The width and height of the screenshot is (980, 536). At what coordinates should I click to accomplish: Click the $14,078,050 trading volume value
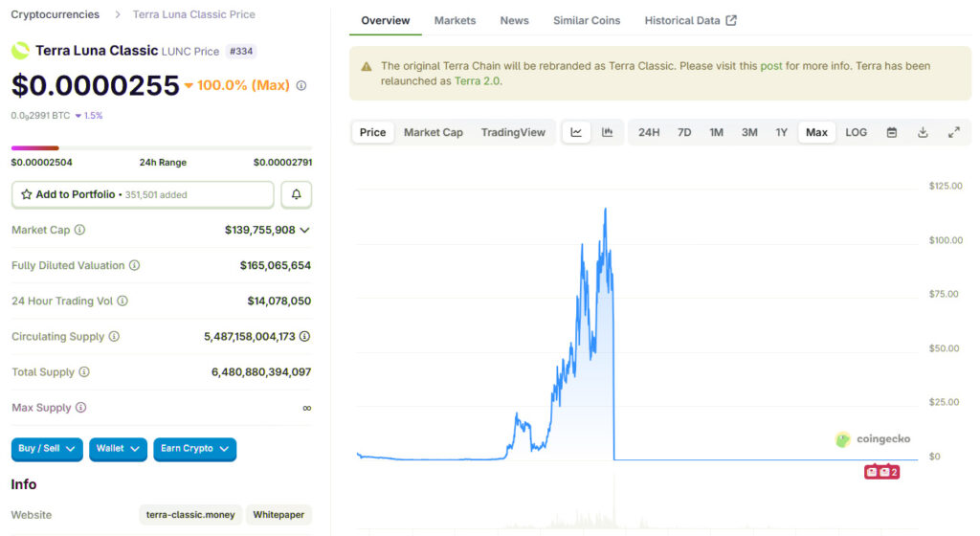coord(278,301)
